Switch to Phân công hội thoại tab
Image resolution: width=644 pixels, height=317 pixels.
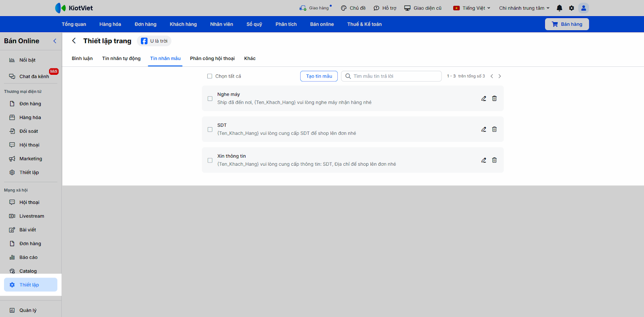pos(213,58)
